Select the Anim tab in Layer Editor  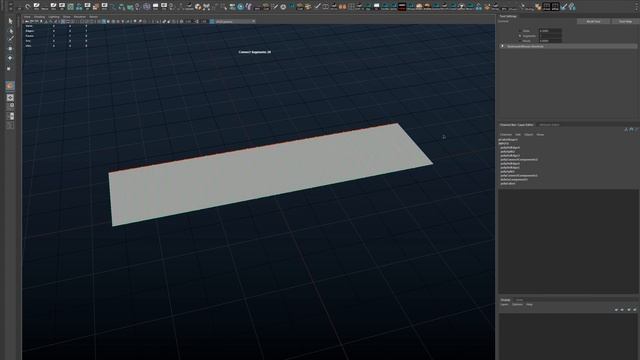click(519, 300)
